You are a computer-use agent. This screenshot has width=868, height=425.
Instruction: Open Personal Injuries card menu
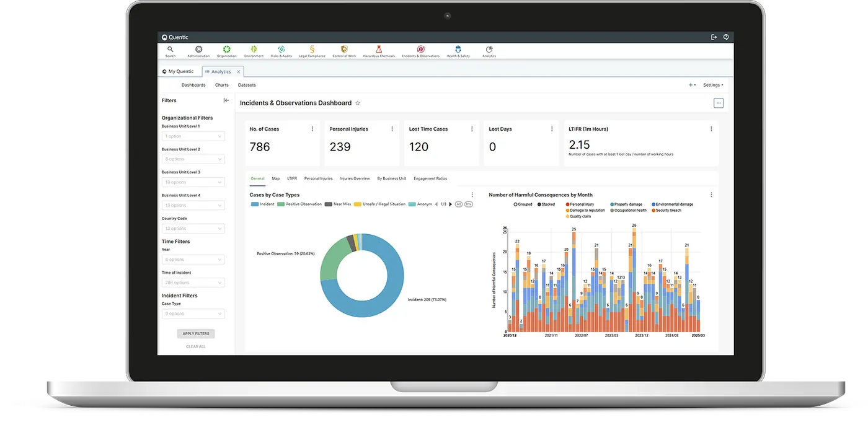click(392, 129)
